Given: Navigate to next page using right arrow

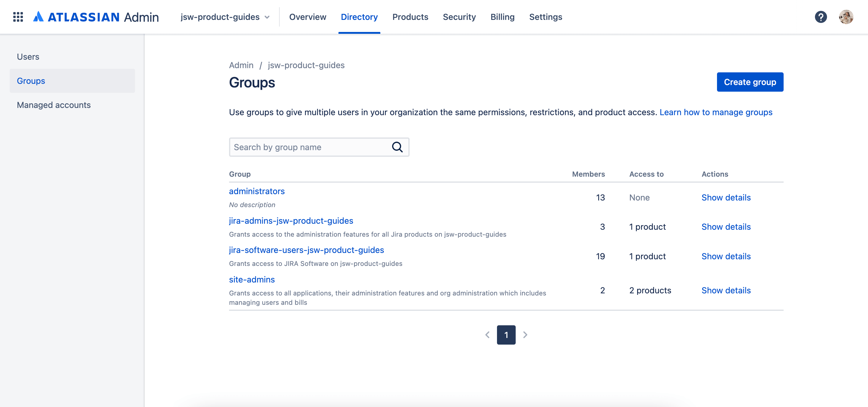Looking at the screenshot, I should (x=524, y=334).
